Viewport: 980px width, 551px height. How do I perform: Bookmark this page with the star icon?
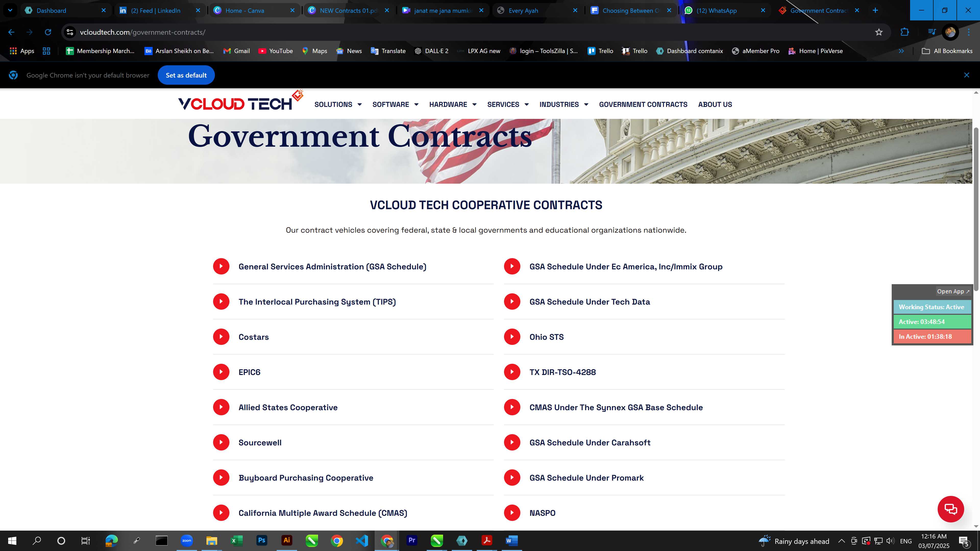pyautogui.click(x=879, y=32)
